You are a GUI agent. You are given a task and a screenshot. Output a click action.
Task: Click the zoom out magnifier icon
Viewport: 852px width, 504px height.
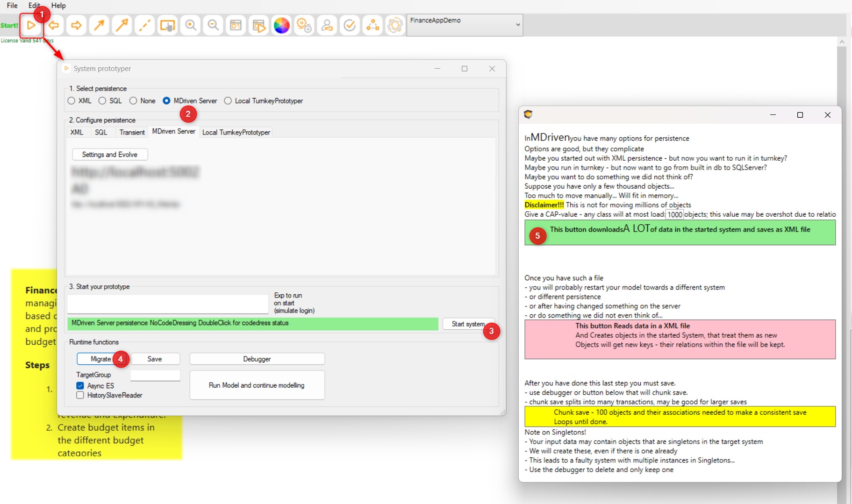point(213,25)
